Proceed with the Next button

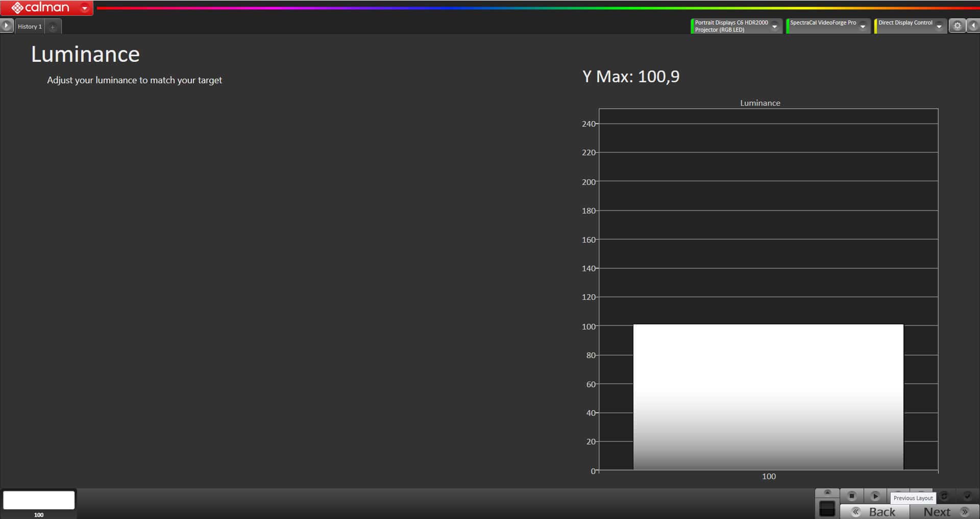[x=944, y=512]
